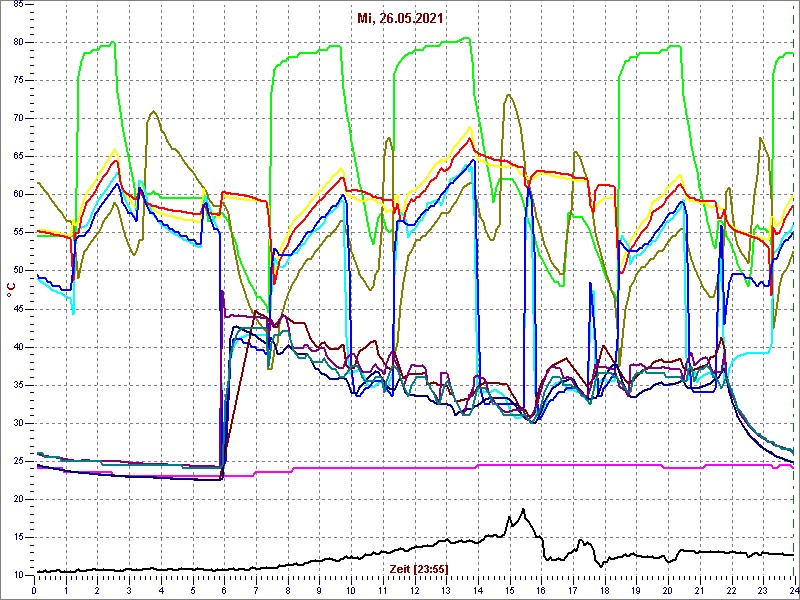This screenshot has width=800, height=600.
Task: Click hour 0 on the time axis
Action: 34,590
